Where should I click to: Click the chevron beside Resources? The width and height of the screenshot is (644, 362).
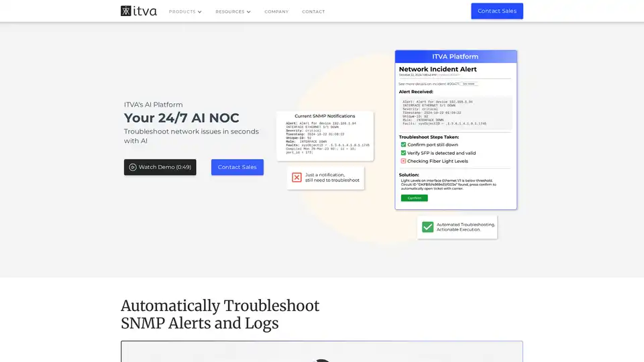point(249,12)
